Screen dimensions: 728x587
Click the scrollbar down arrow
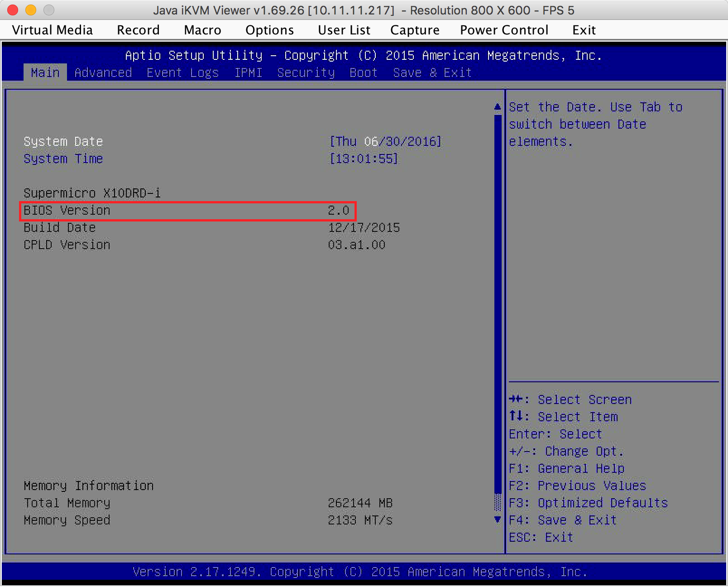coord(498,520)
